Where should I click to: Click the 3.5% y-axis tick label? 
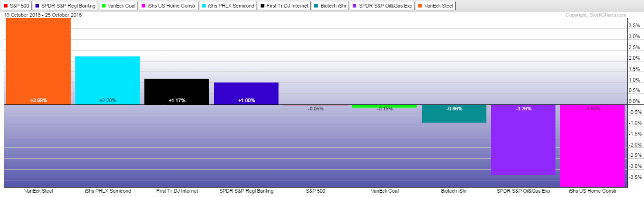(x=634, y=26)
